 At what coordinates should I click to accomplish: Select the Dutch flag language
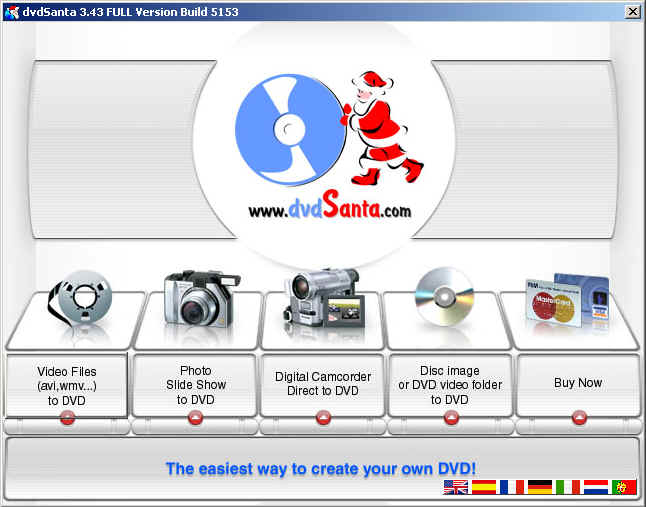596,487
